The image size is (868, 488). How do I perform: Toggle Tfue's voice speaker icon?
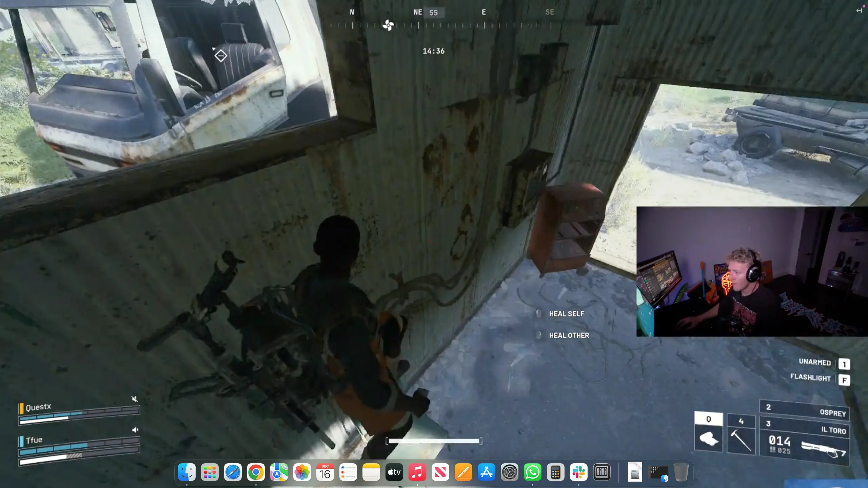click(x=135, y=430)
